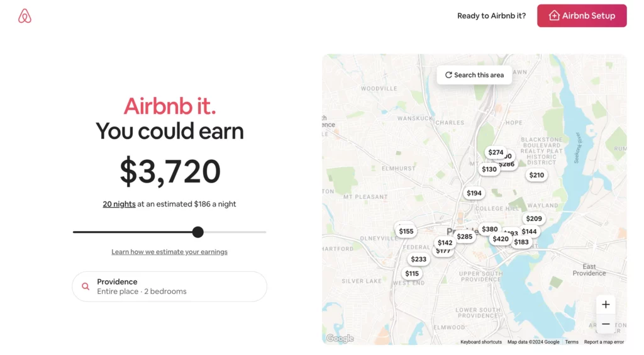Screen dimensions: 644x355
Task: Zoom in on the map
Action: point(605,305)
